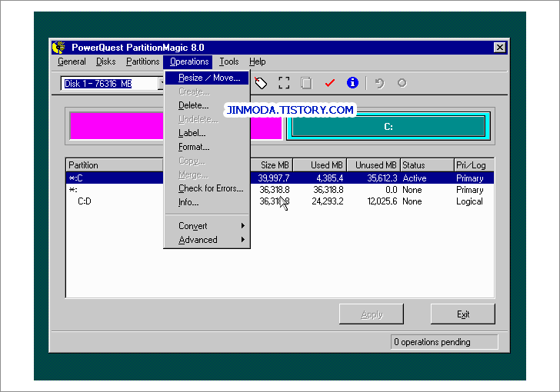Open the General menu
560x392 pixels.
72,61
